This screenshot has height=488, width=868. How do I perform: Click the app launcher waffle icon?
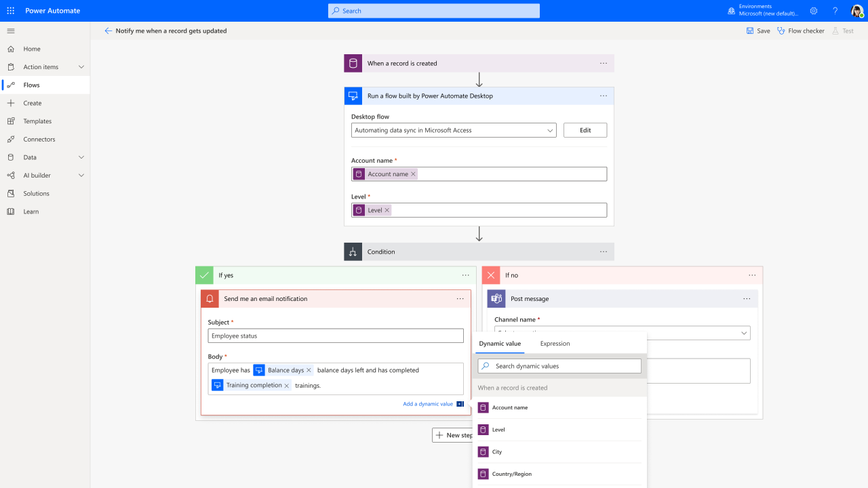[10, 10]
